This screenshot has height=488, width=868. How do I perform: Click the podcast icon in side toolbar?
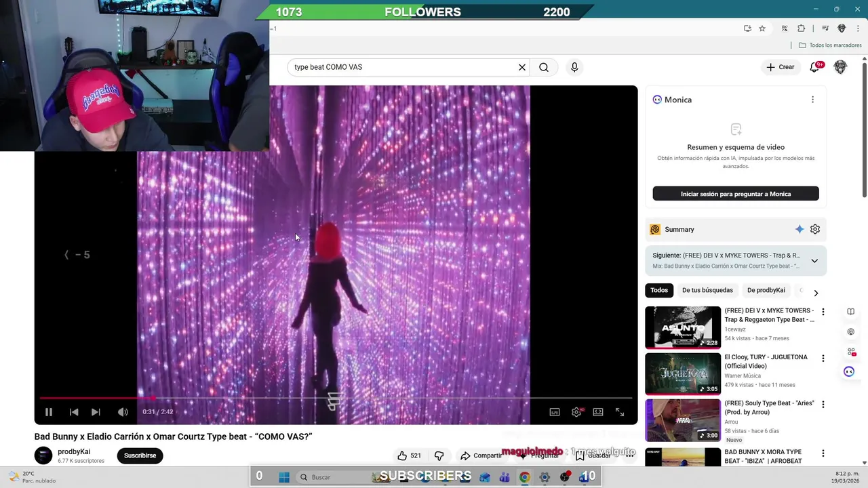(x=850, y=332)
